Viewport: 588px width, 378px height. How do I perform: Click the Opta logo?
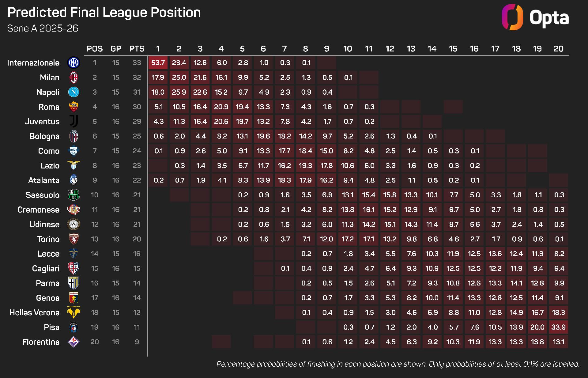tap(535, 17)
